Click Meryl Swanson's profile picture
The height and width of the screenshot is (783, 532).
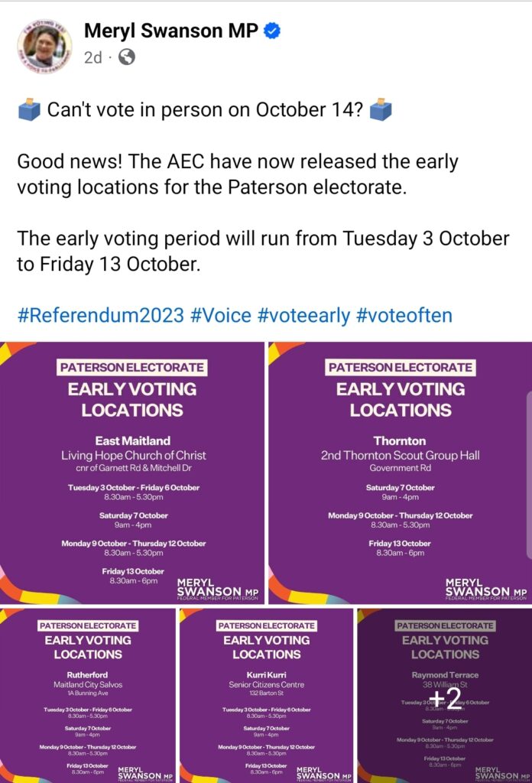point(44,46)
